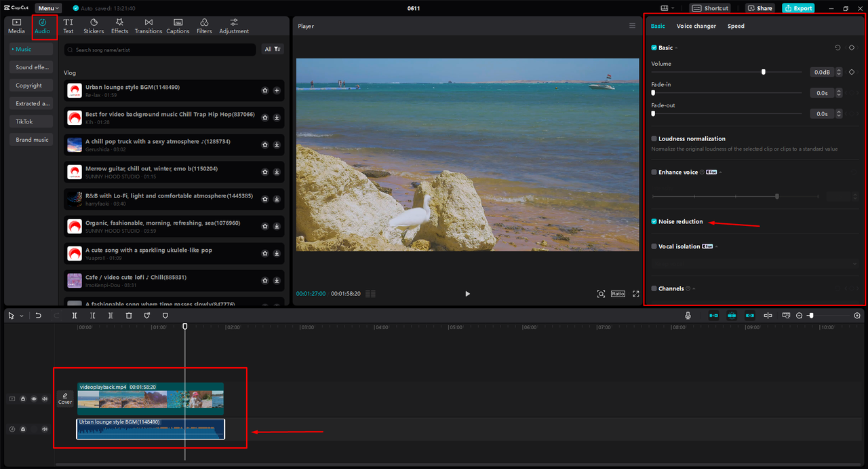Collapse the Basic section arrow

tap(676, 48)
